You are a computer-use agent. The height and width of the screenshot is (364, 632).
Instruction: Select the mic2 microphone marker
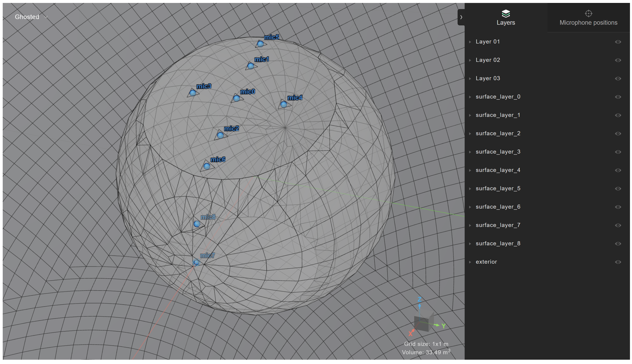point(220,135)
